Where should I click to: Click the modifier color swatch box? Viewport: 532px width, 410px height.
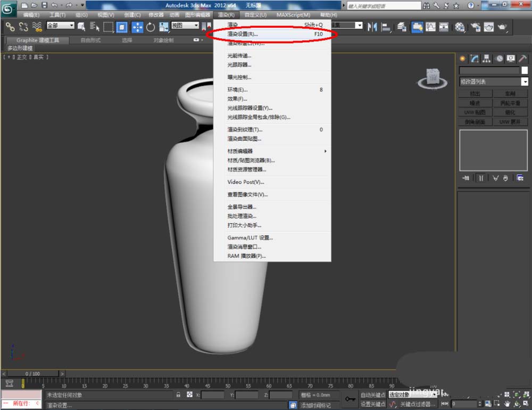click(525, 70)
